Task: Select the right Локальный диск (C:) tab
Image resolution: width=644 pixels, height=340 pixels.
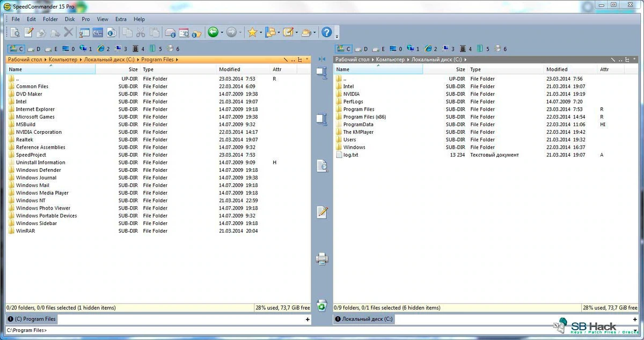Action: (363, 319)
